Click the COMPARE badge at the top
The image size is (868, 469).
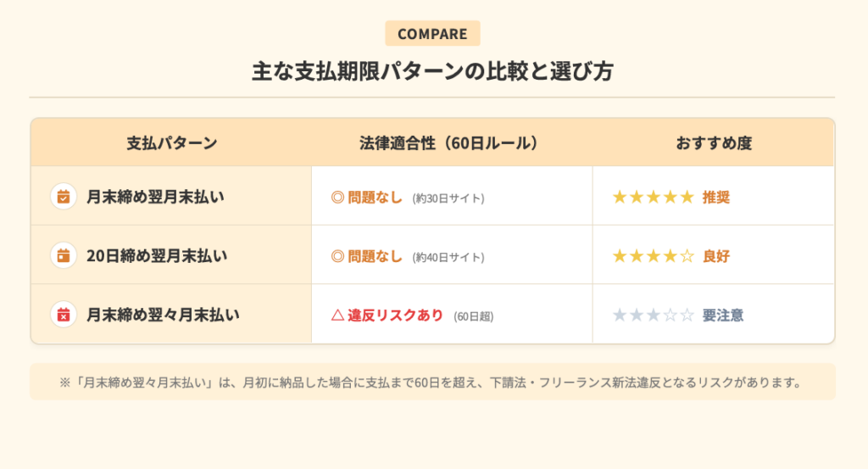coord(432,34)
